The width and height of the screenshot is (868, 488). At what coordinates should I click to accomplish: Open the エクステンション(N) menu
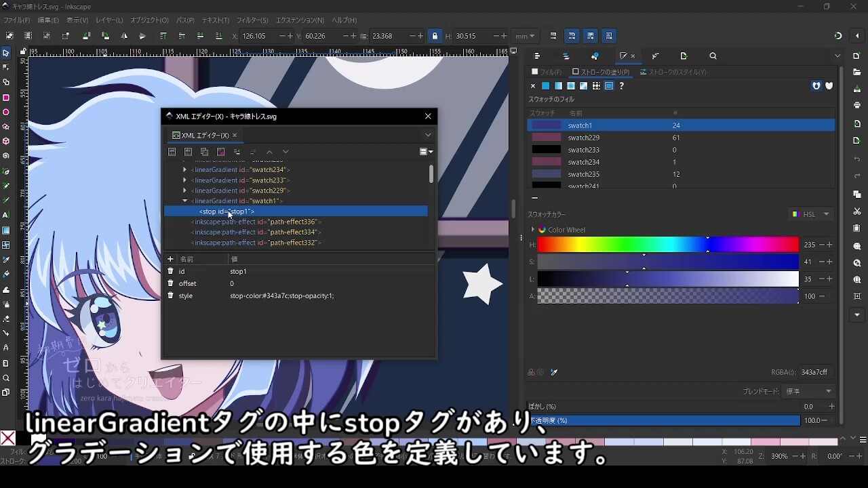pyautogui.click(x=300, y=20)
